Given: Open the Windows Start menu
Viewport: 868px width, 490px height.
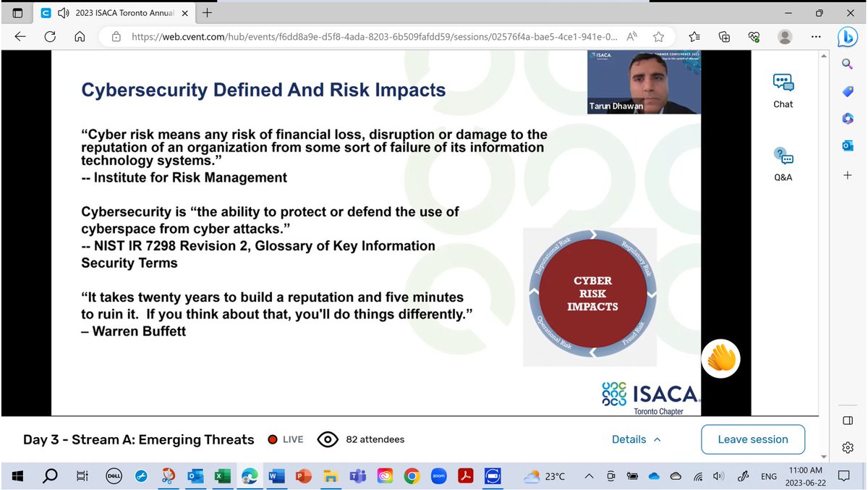Looking at the screenshot, I should [17, 476].
